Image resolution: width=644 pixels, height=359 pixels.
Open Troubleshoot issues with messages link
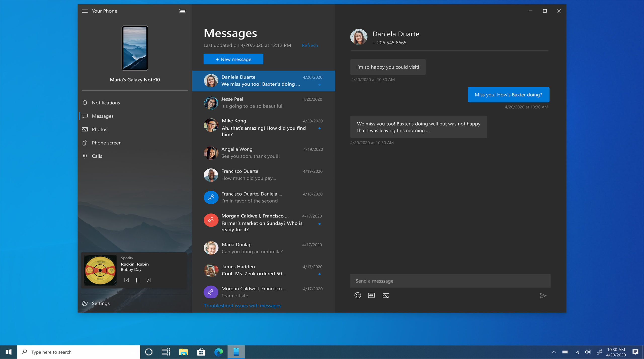click(x=242, y=306)
